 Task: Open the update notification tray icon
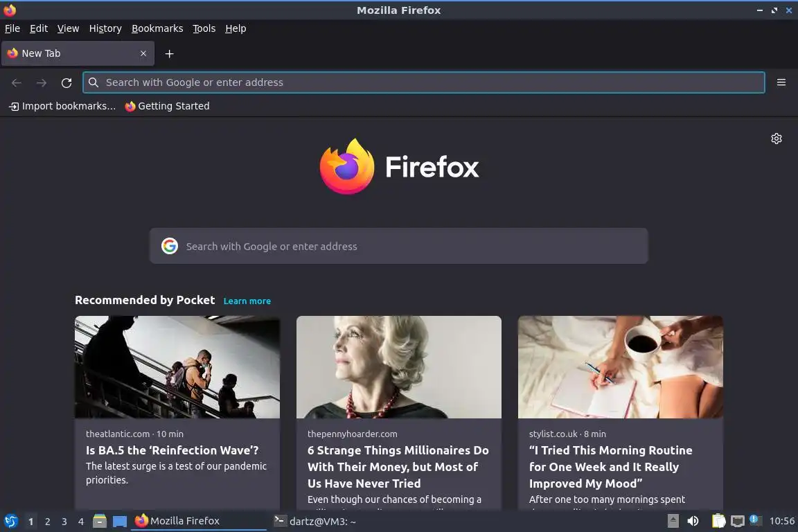click(x=756, y=520)
